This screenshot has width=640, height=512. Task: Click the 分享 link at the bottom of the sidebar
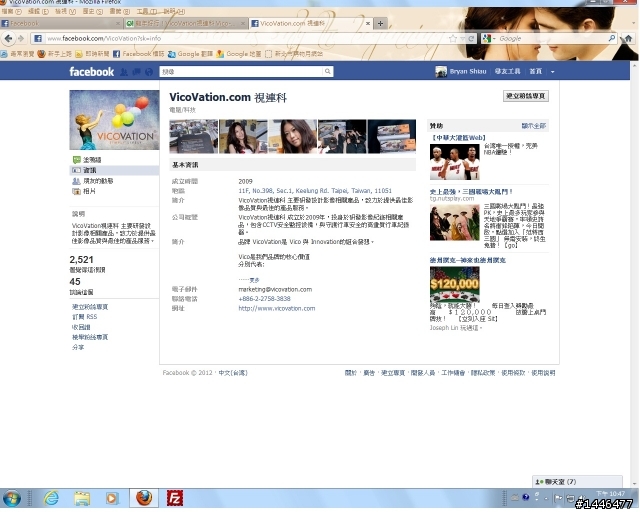tap(78, 347)
